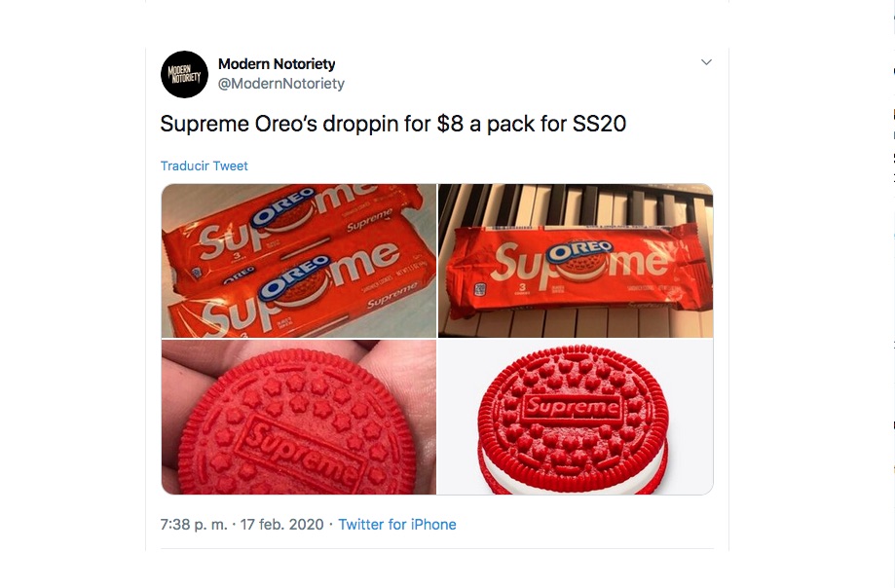Open the @ModernNotoriety handle

(x=281, y=84)
